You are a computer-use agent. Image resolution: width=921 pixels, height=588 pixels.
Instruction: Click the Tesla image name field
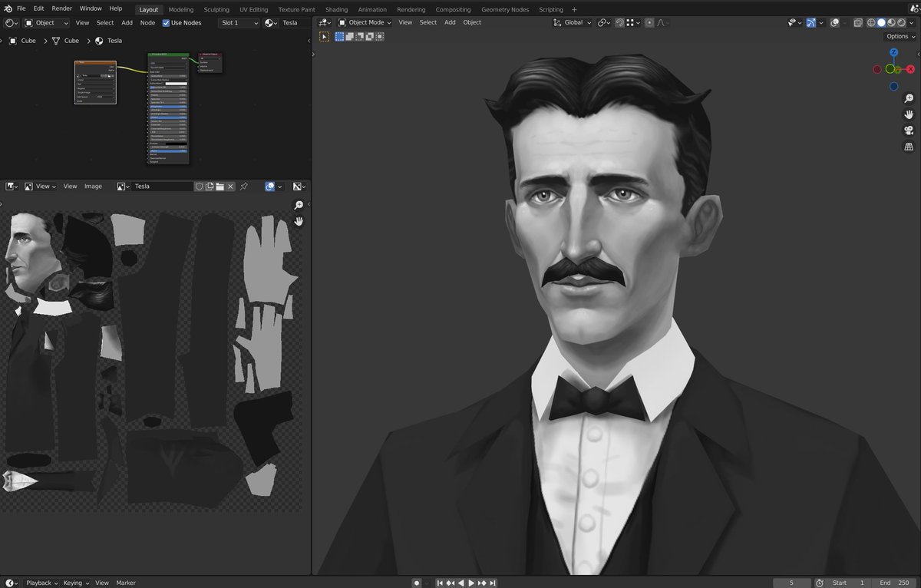tap(162, 186)
